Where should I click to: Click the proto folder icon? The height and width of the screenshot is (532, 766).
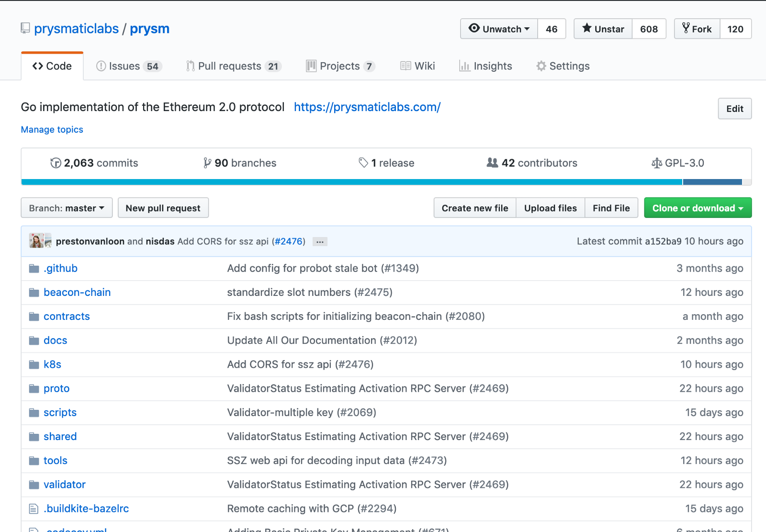click(34, 389)
